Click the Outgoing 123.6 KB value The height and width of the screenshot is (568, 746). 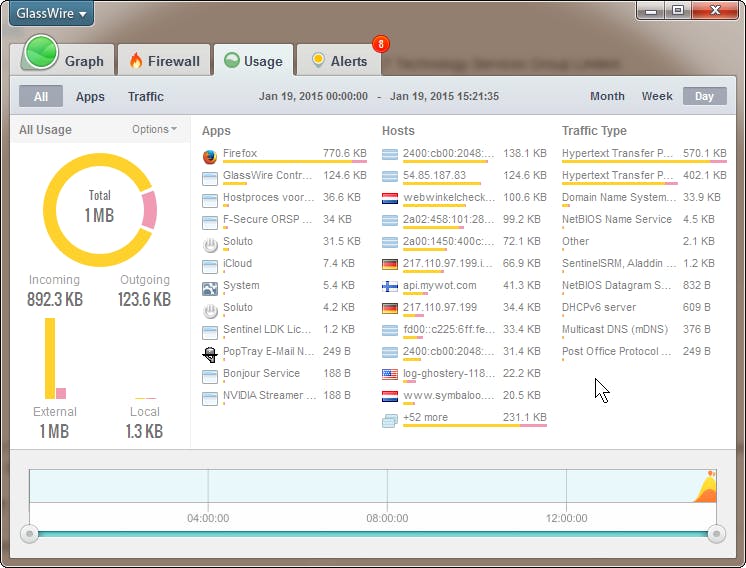pos(144,299)
